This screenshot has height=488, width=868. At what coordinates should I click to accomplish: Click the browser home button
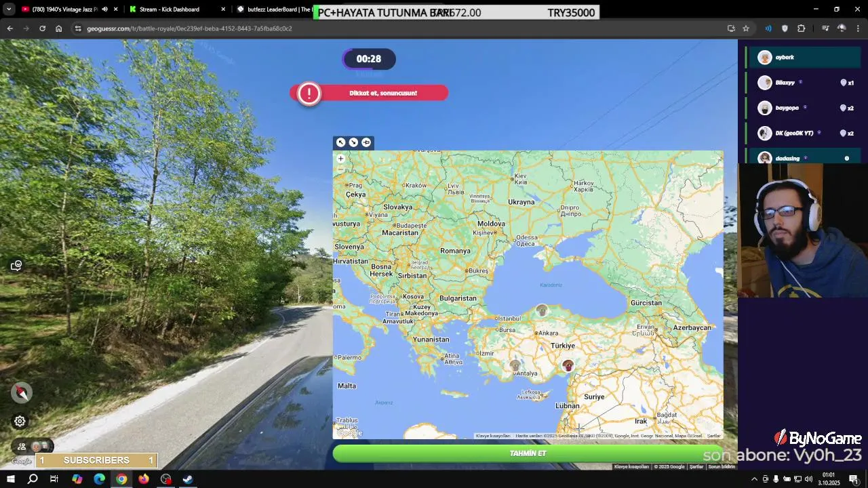(x=59, y=28)
